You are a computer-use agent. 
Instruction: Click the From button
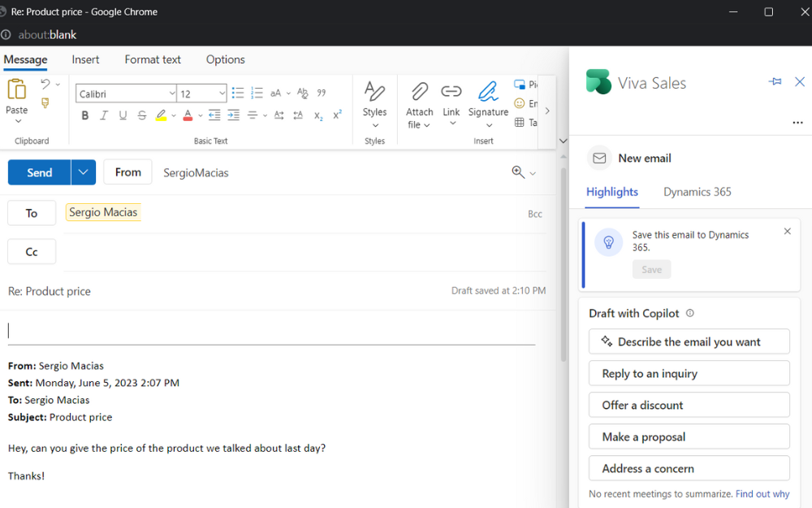[128, 172]
